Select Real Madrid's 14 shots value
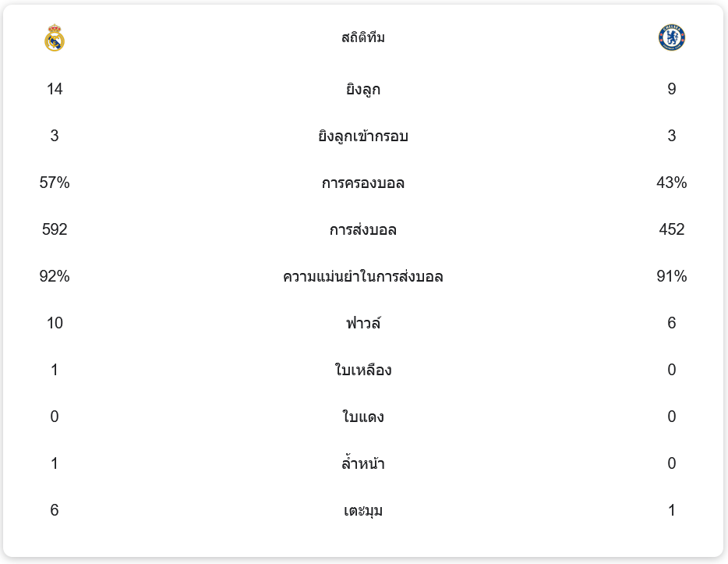728x564 pixels. click(55, 89)
